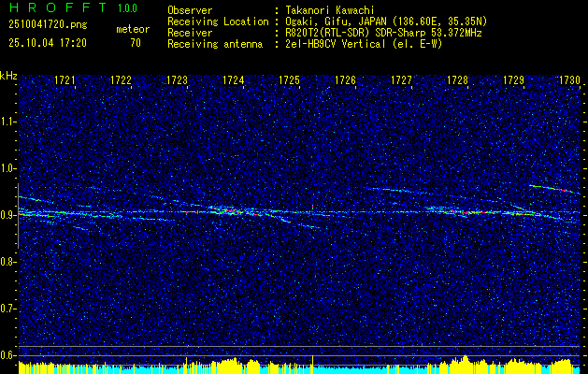The width and height of the screenshot is (588, 374).
Task: Click the 0.6 kHz axis label
Action: [7, 355]
